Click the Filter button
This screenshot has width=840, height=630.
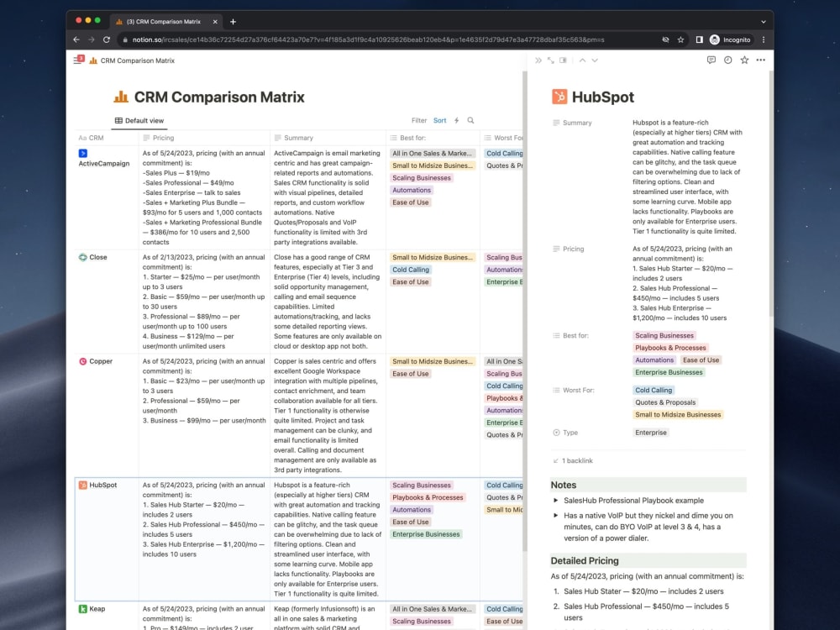419,120
